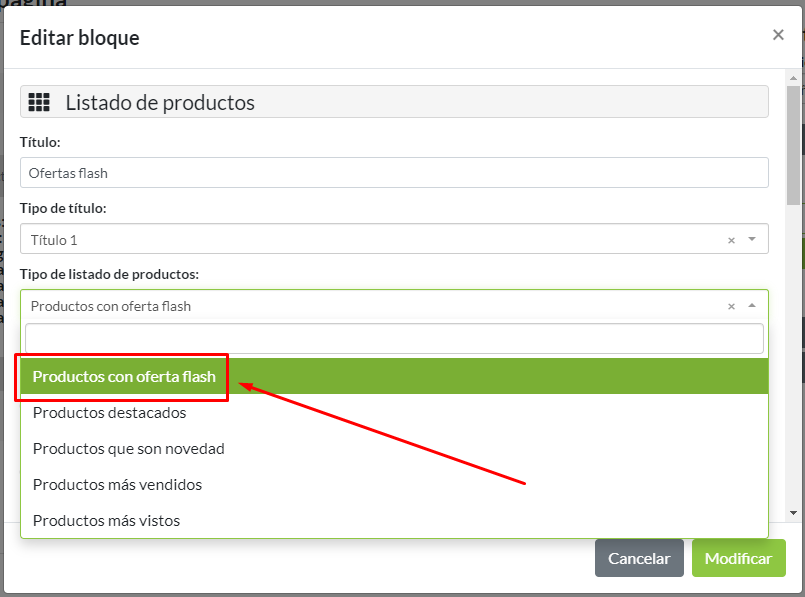Viewport: 805px width, 597px height.
Task: Click inside the Título text field
Action: 394,172
